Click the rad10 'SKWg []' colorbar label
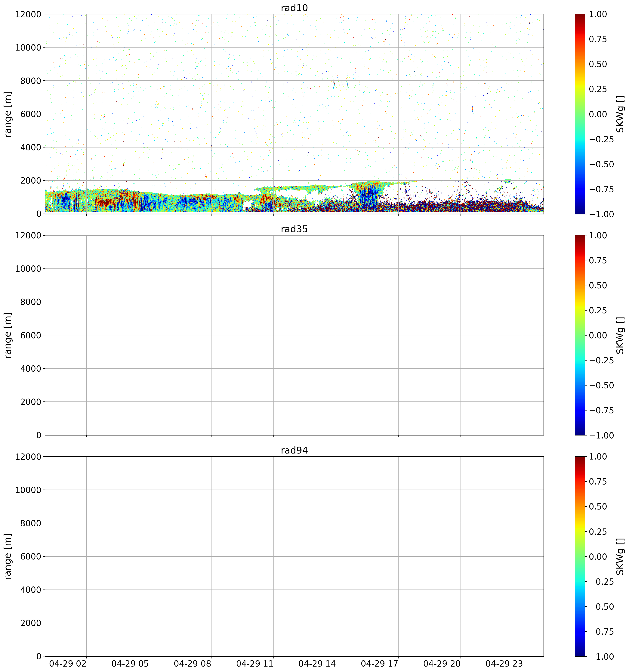Viewport: 629px width, 672px height. pos(620,114)
